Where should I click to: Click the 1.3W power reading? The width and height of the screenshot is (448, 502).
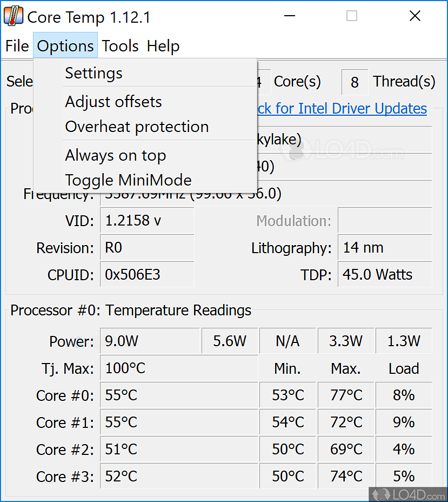tap(404, 341)
